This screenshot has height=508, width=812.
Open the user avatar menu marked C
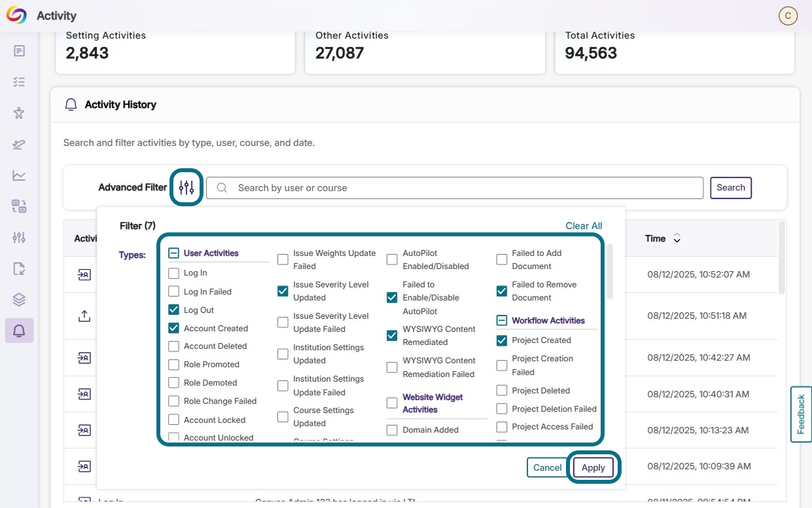pyautogui.click(x=788, y=15)
